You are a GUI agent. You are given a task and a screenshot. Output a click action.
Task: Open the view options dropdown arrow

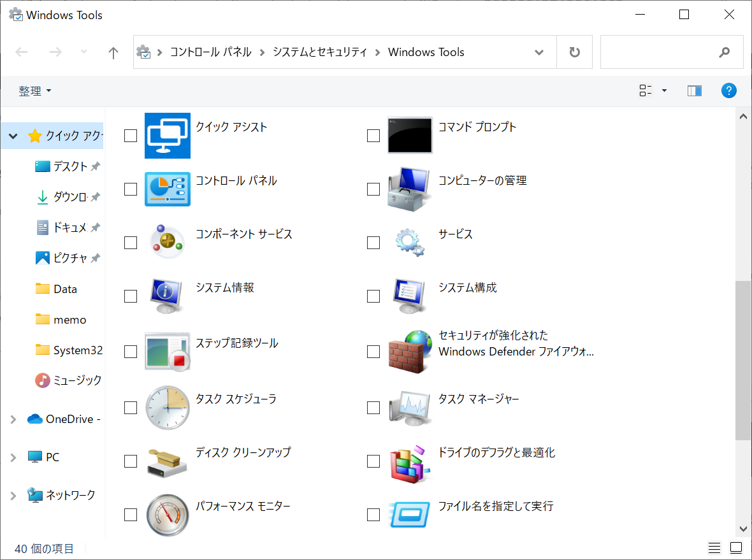[664, 90]
